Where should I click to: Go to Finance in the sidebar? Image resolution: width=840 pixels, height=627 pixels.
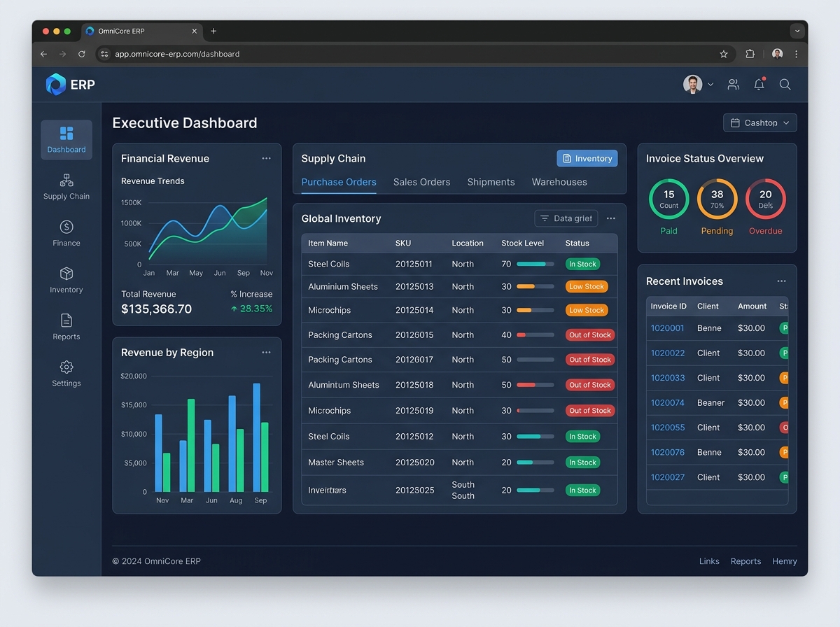[x=66, y=234]
